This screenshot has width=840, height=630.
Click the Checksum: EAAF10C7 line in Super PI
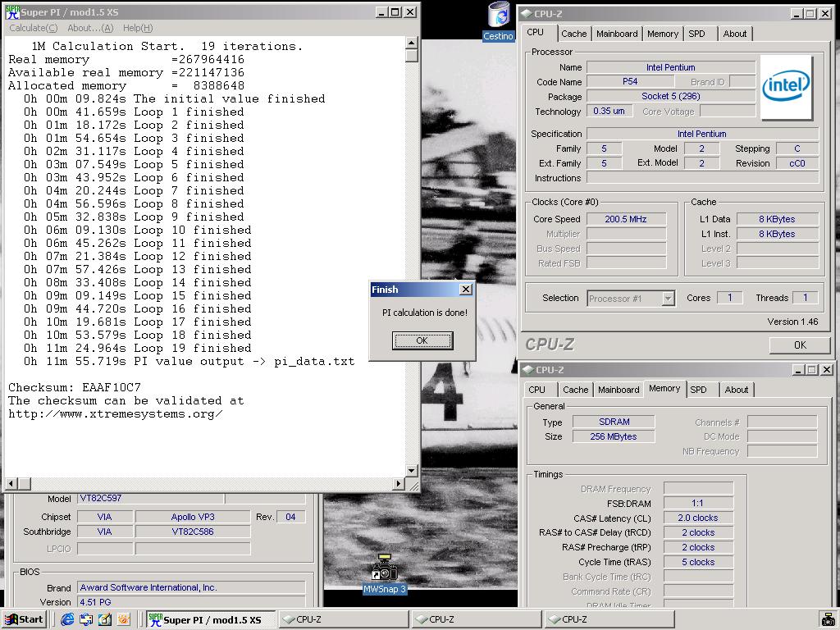(75, 387)
